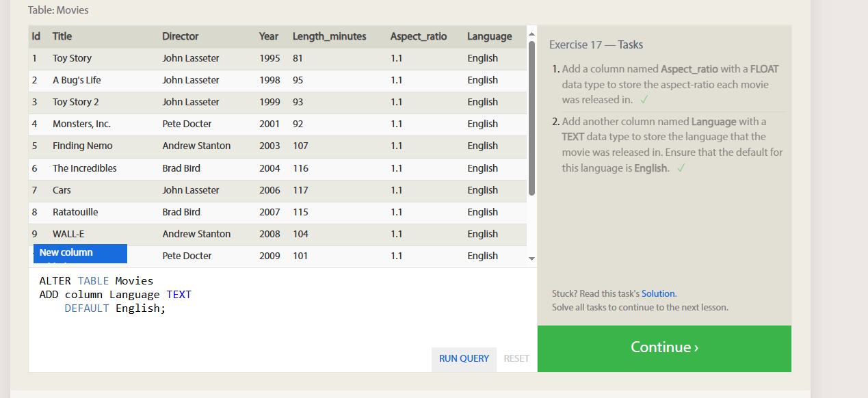Click the blue New column tooltip
This screenshot has width=868, height=398.
click(x=80, y=253)
